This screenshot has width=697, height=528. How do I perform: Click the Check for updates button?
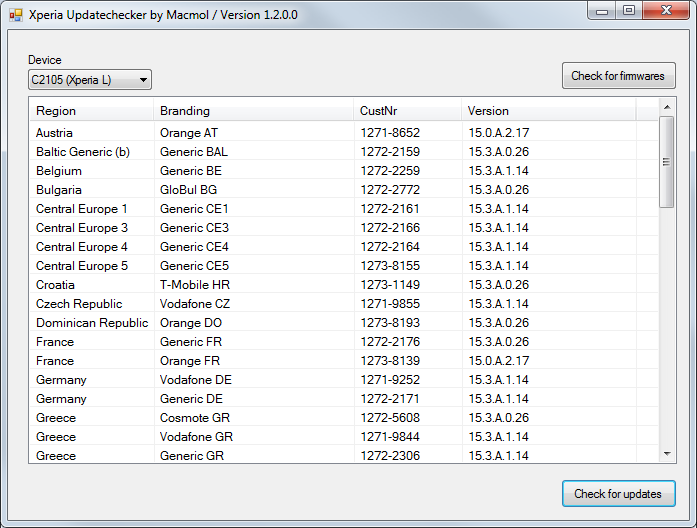tap(618, 494)
